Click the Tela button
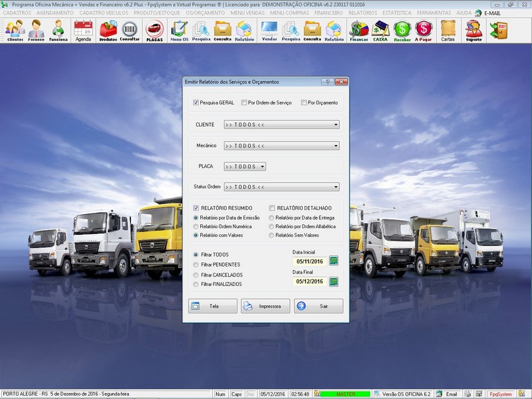The width and height of the screenshot is (532, 399). point(213,306)
